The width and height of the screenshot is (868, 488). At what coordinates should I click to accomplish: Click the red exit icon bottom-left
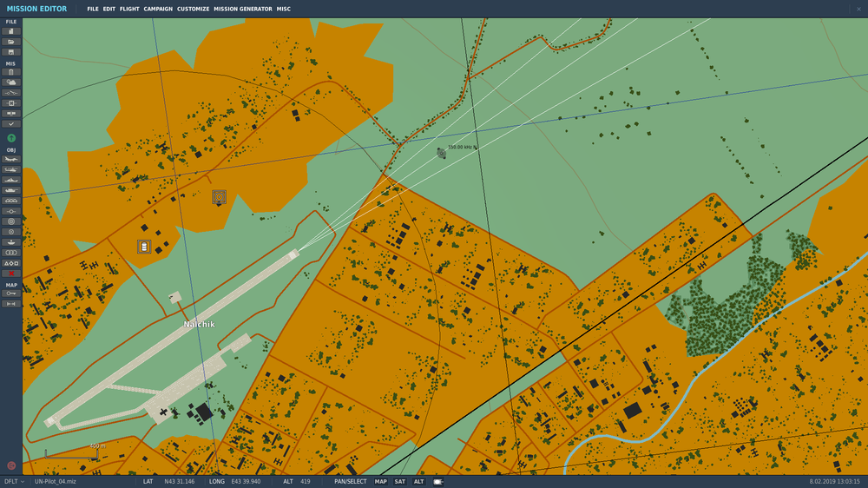click(11, 465)
